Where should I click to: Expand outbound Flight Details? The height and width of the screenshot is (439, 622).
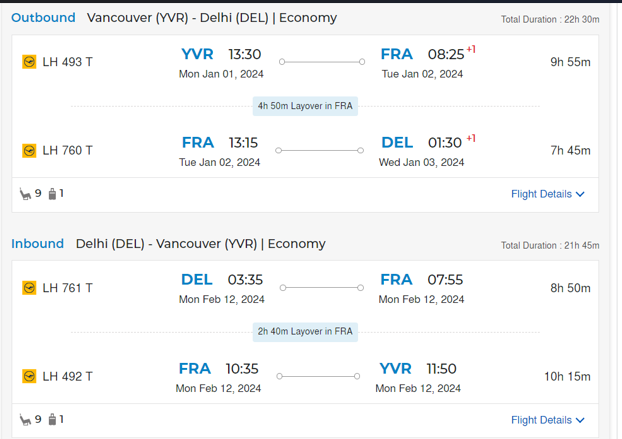[547, 194]
